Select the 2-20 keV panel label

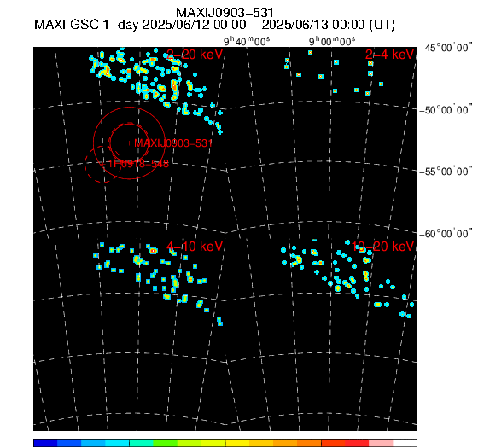[195, 55]
